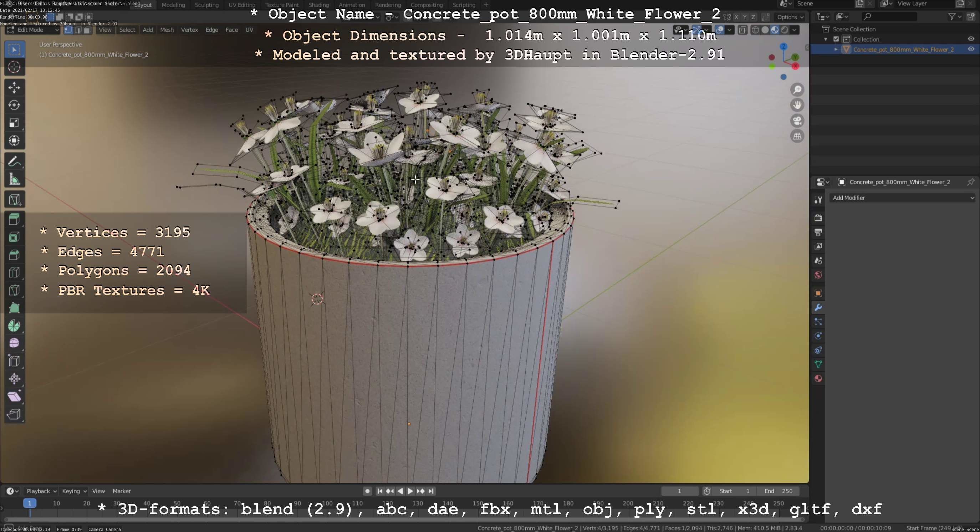Click the viewport zoom magnifier icon
Viewport: 980px width, 532px height.
coord(797,90)
